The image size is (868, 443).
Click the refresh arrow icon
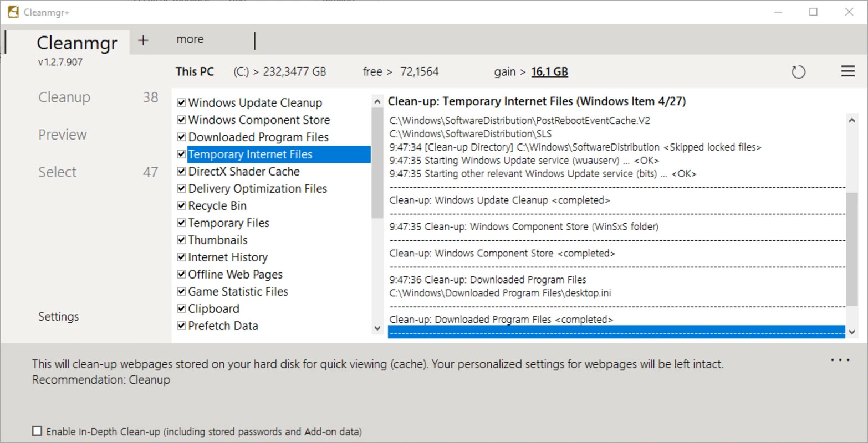coord(798,72)
